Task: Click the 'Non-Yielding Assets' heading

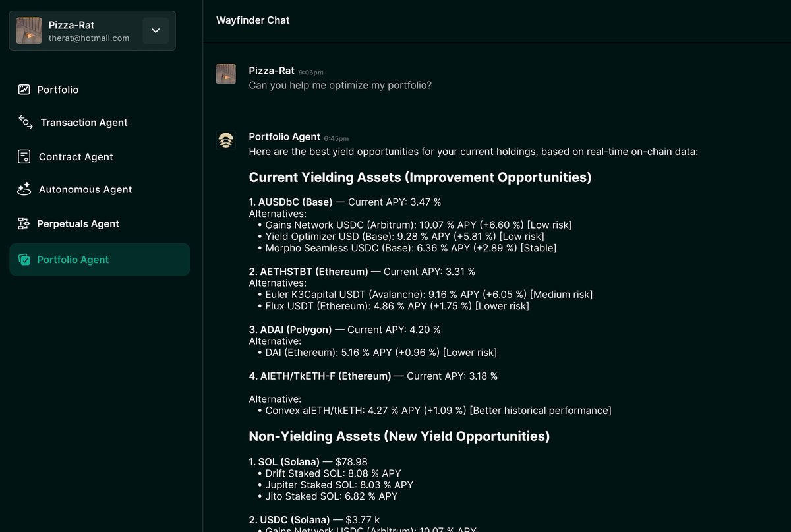Action: click(x=399, y=436)
